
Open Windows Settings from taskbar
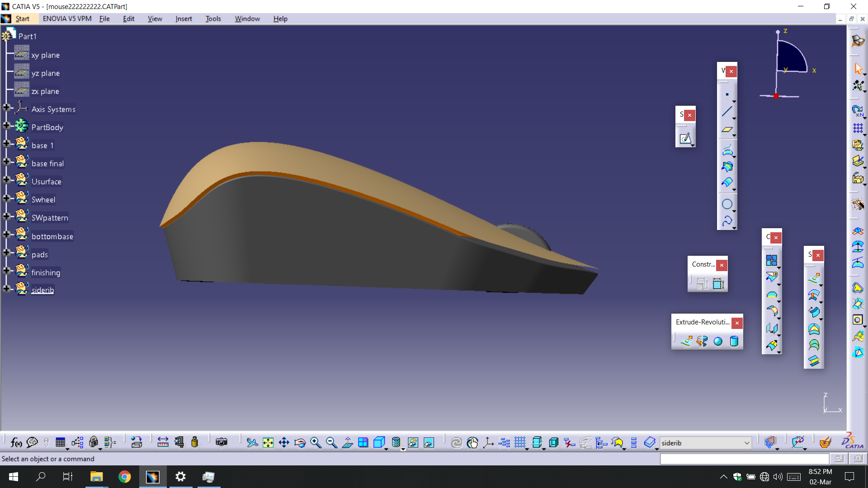(180, 477)
